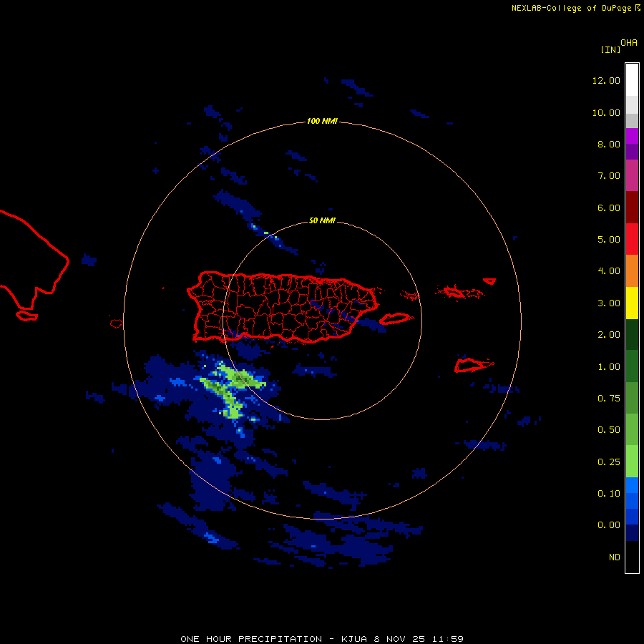
Task: Pick the white color swatch in legend
Action: 632,79
